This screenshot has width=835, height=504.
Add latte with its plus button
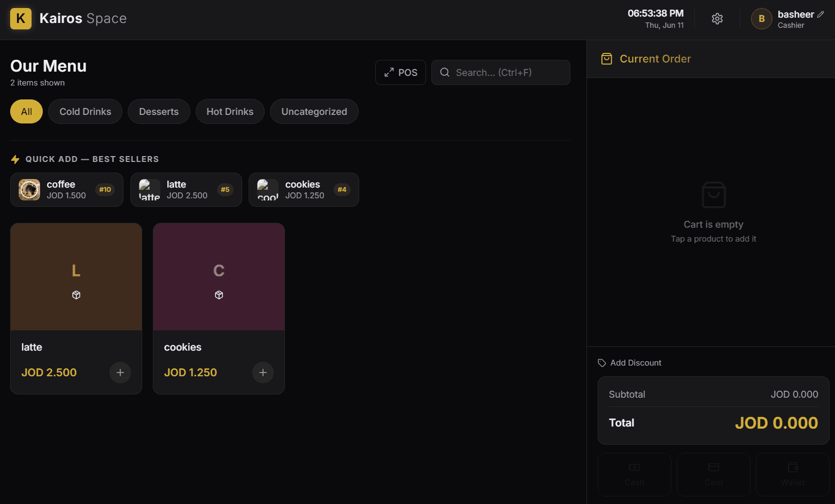click(x=120, y=373)
